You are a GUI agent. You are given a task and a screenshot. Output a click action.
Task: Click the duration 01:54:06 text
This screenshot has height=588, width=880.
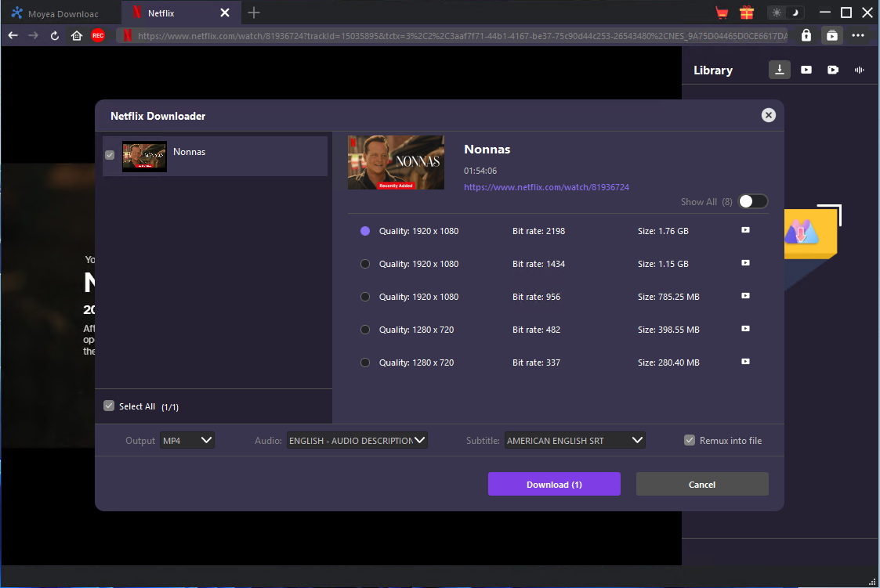coord(480,171)
